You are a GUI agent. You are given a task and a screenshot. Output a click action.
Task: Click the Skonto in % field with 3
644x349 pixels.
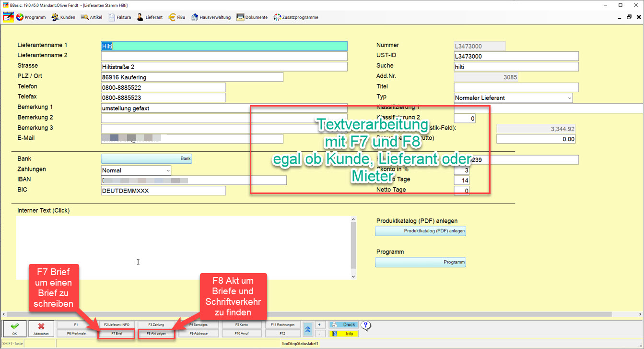[x=461, y=170]
